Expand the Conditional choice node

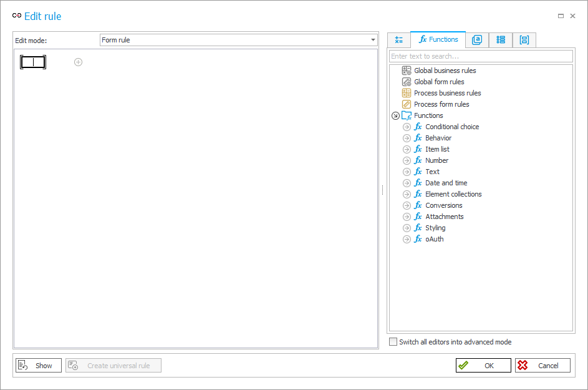tap(407, 127)
